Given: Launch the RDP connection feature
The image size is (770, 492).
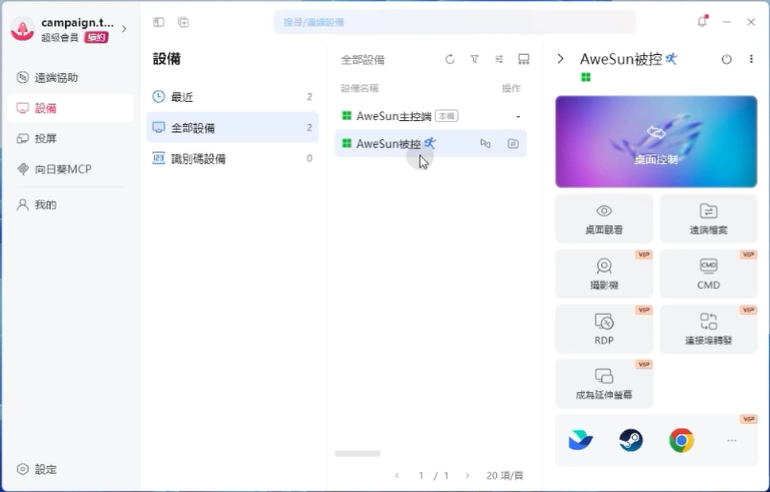Looking at the screenshot, I should click(604, 329).
